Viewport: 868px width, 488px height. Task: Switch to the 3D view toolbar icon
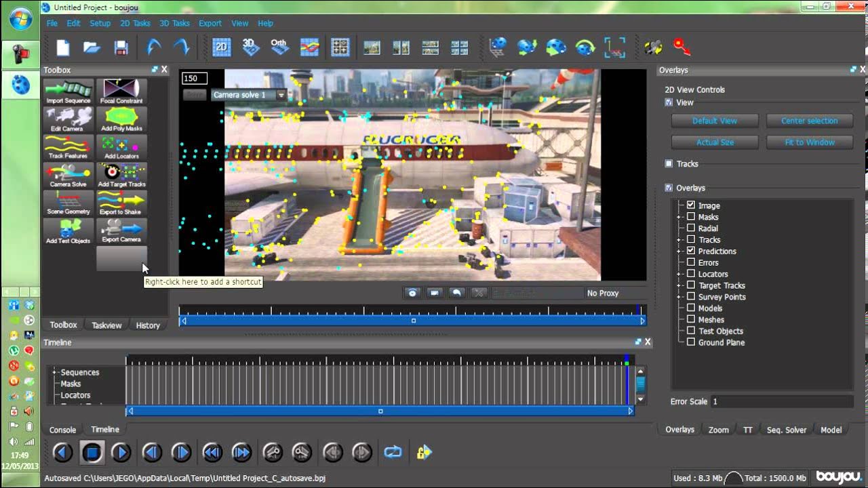point(251,47)
